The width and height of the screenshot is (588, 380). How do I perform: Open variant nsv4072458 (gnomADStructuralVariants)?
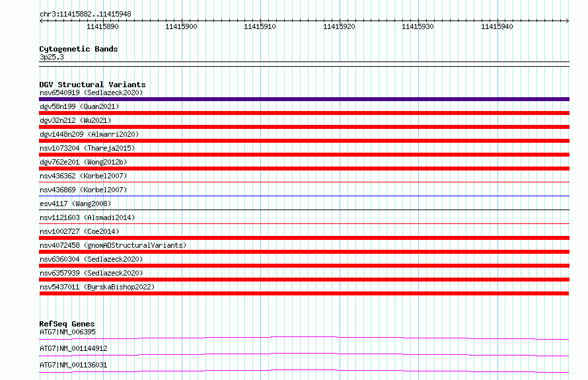(x=113, y=245)
